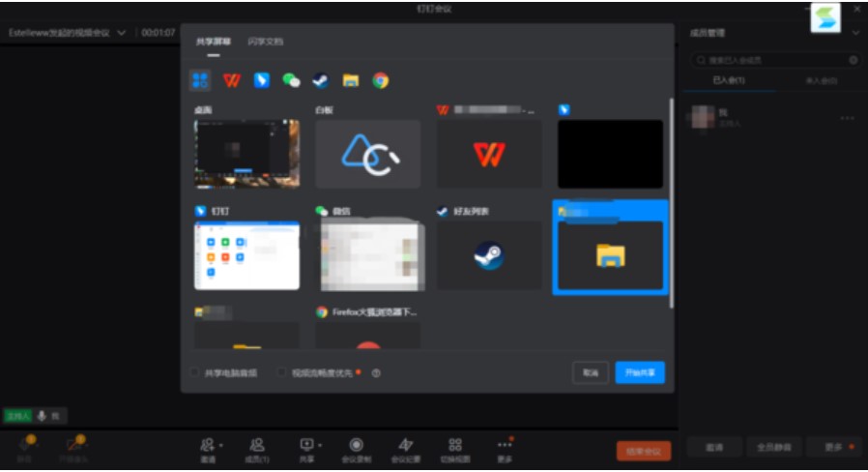
Task: Choose the 桌面 desktop thumbnail to share
Action: pos(246,154)
